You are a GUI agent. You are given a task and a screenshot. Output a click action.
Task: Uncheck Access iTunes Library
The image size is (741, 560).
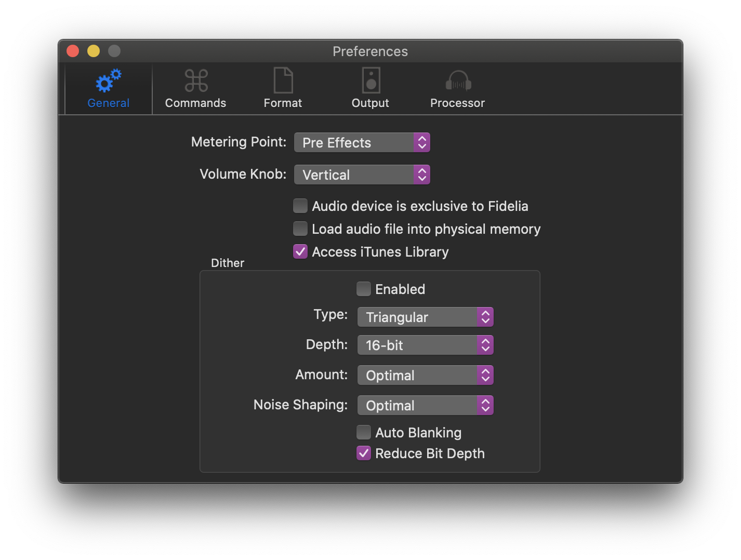click(x=300, y=252)
